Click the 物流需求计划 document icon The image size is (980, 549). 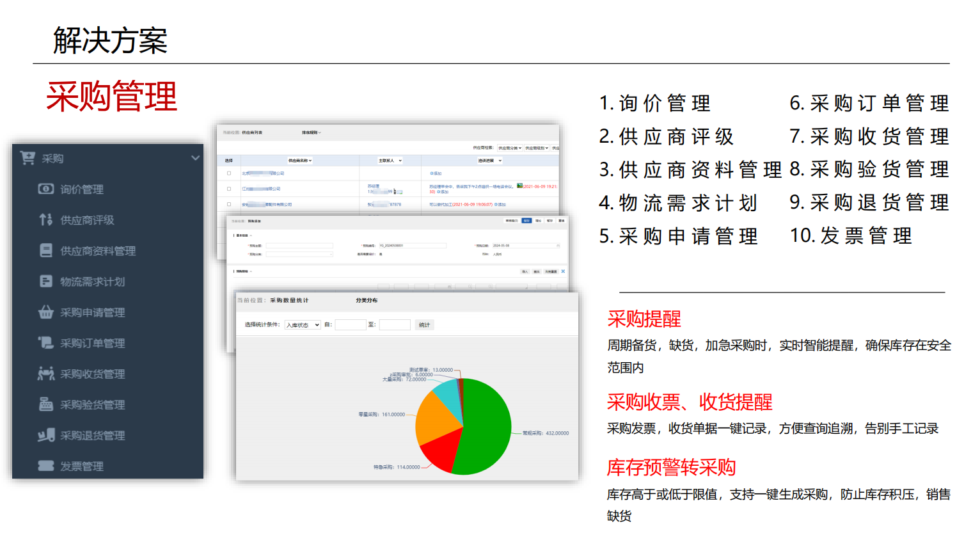pos(46,281)
